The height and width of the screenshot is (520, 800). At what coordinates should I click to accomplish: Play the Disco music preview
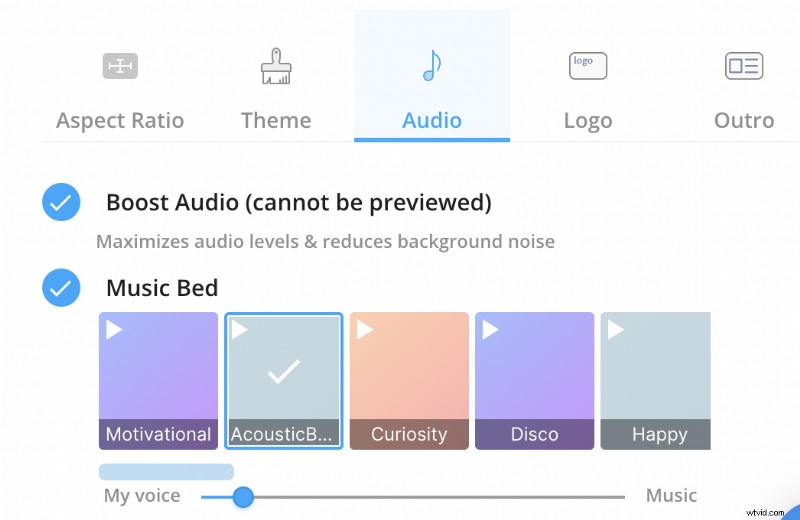point(491,330)
